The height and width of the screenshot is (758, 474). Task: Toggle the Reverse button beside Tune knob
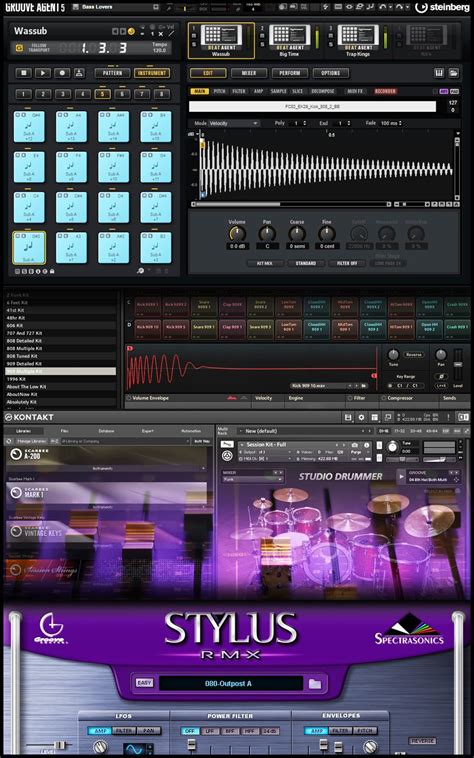coord(413,354)
